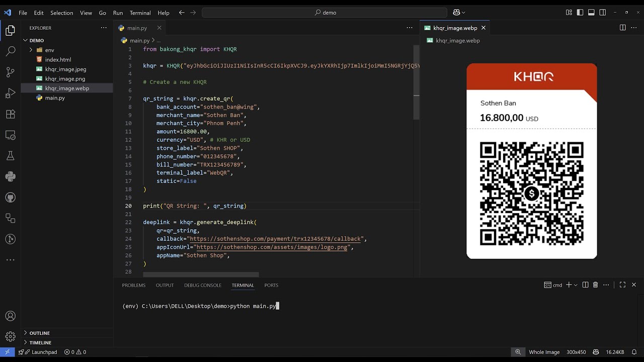This screenshot has height=362, width=644.
Task: Open Copilot status icon in status bar
Action: click(596, 352)
